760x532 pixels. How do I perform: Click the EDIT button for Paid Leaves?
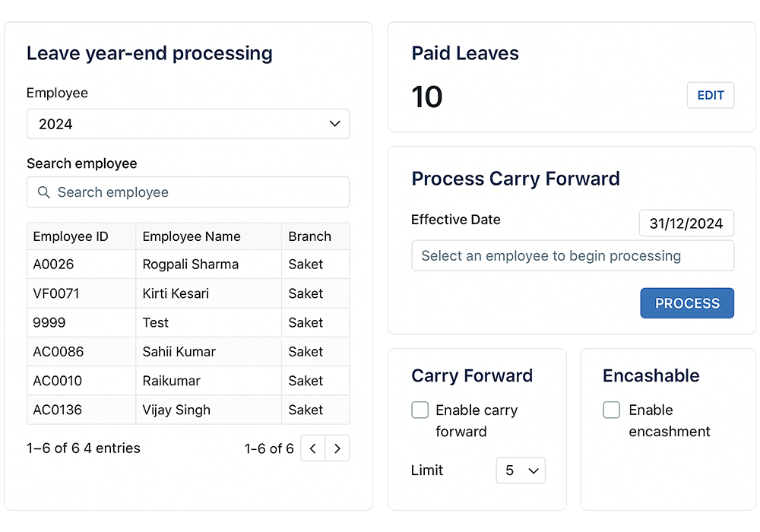point(710,95)
